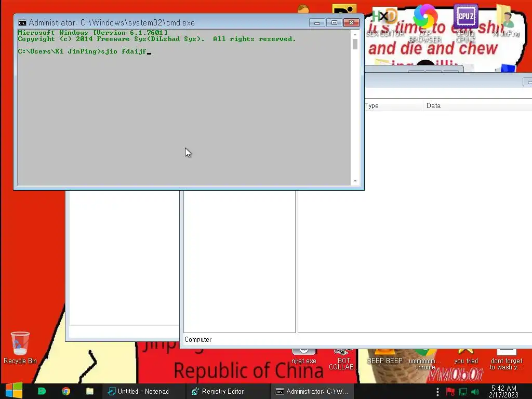Screen dimensions: 532x399
Task: Click the volume speaker tray icon
Action: [x=475, y=392]
